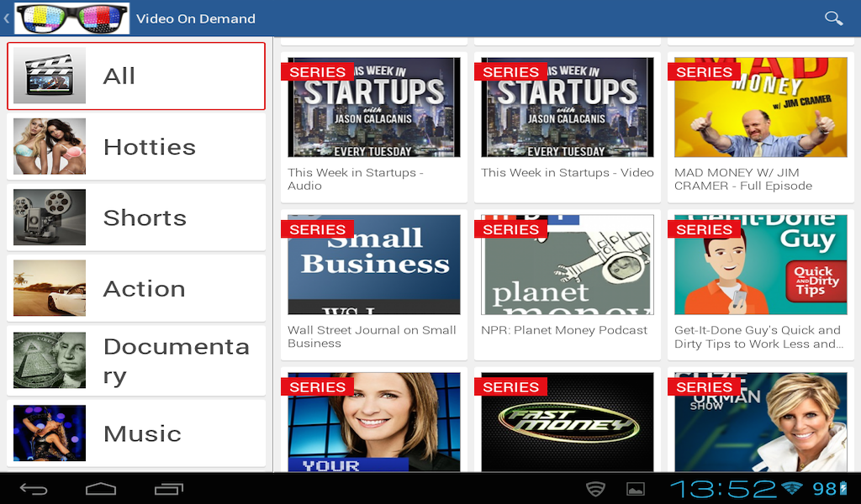Select the All category label
The width and height of the screenshot is (861, 504).
[x=119, y=76]
